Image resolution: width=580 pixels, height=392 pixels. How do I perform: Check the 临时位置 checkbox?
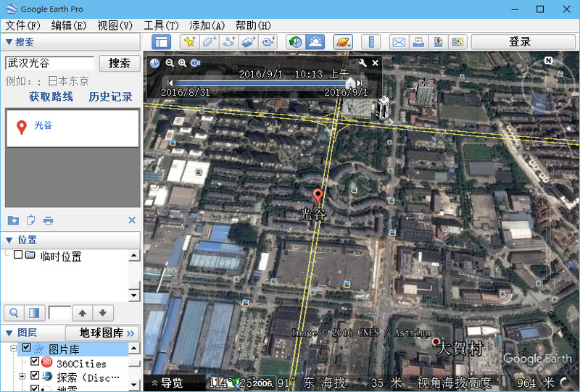pos(18,255)
